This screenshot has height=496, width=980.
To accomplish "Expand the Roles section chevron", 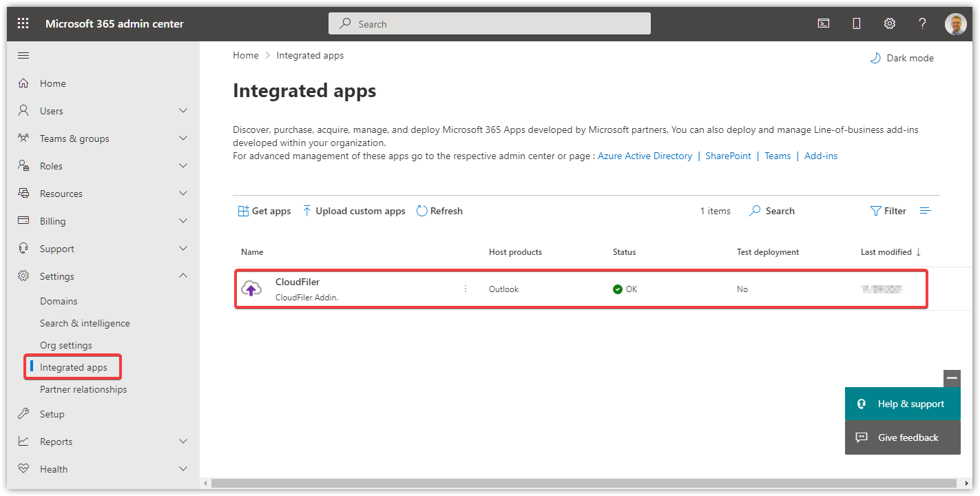I will (183, 165).
